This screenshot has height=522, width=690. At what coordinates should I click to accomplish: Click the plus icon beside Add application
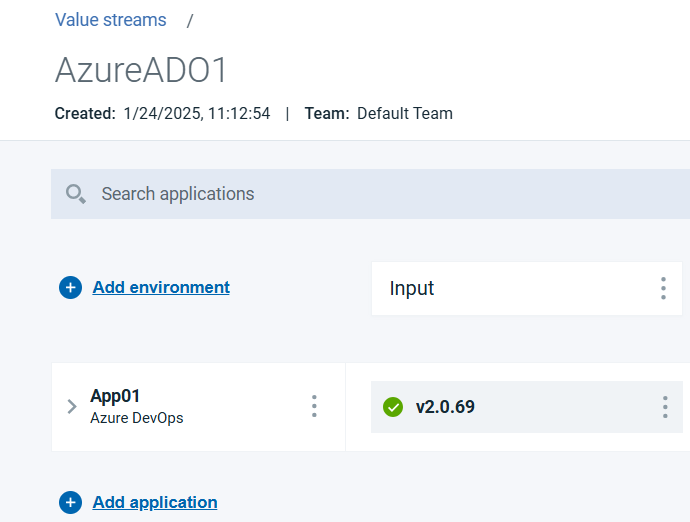tap(70, 502)
